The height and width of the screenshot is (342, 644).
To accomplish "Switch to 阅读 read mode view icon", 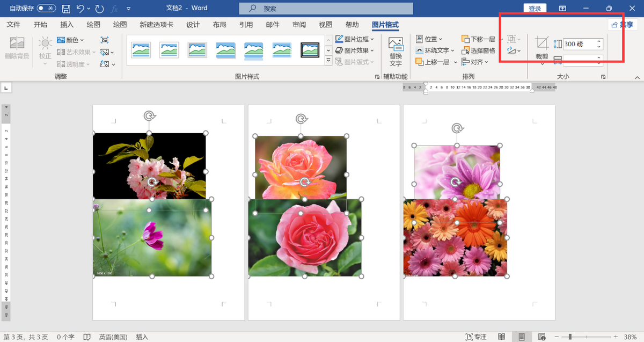I will point(501,337).
